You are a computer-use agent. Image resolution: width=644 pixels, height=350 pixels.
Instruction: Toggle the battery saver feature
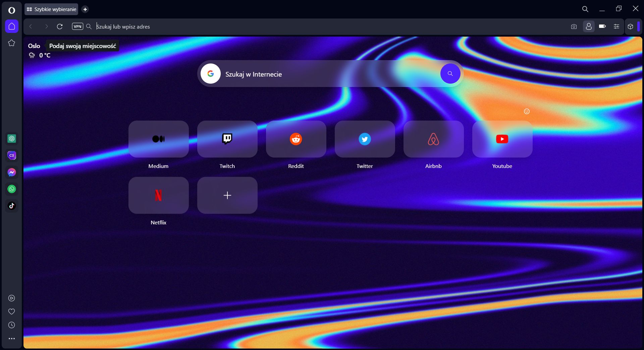[602, 27]
